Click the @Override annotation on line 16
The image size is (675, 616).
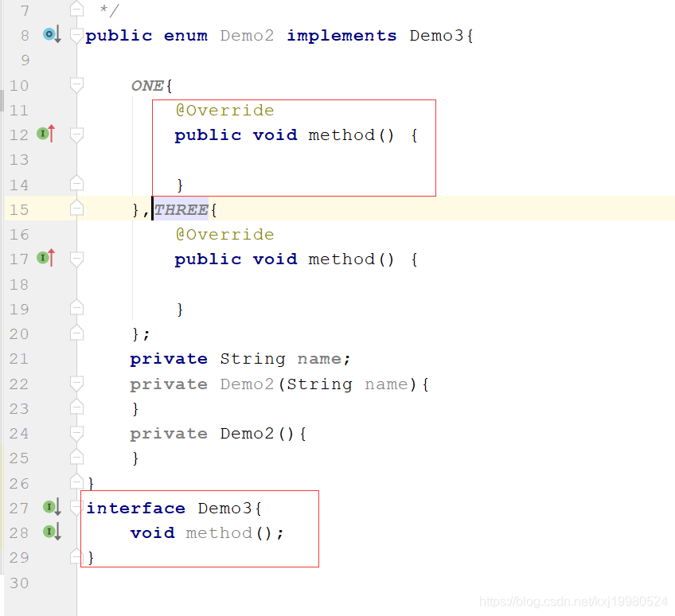(224, 234)
